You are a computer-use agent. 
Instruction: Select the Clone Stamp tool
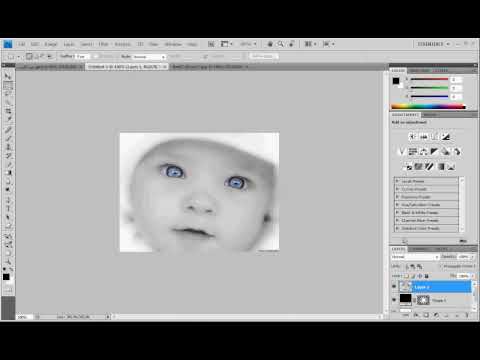coord(8,147)
